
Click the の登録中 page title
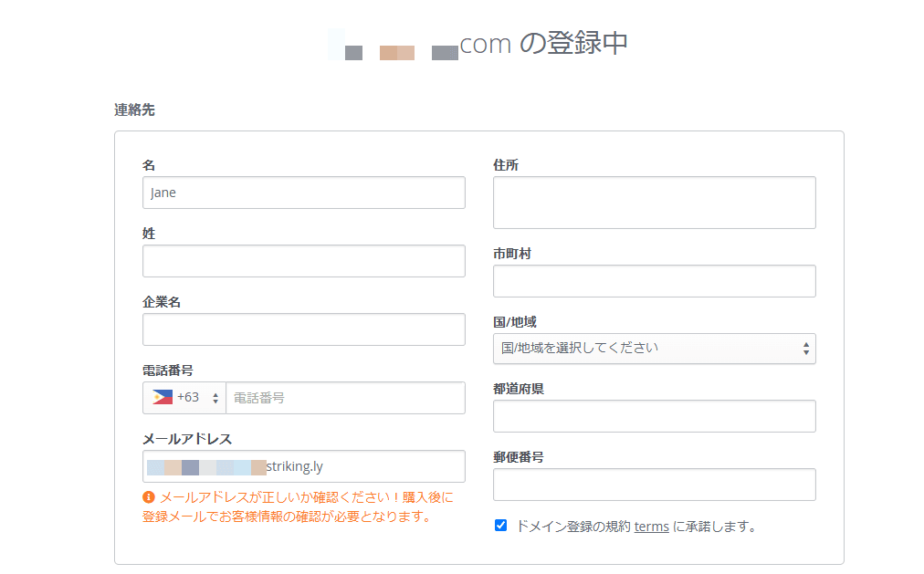pyautogui.click(x=573, y=43)
